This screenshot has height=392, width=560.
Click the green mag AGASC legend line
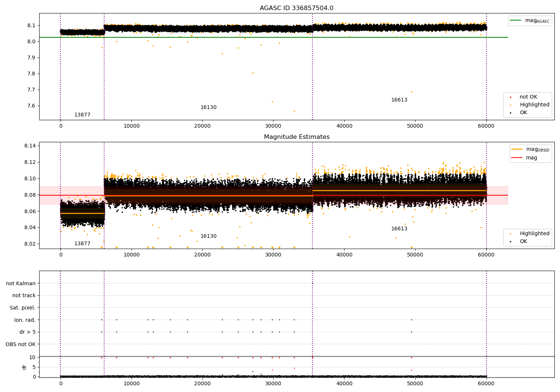pos(516,21)
